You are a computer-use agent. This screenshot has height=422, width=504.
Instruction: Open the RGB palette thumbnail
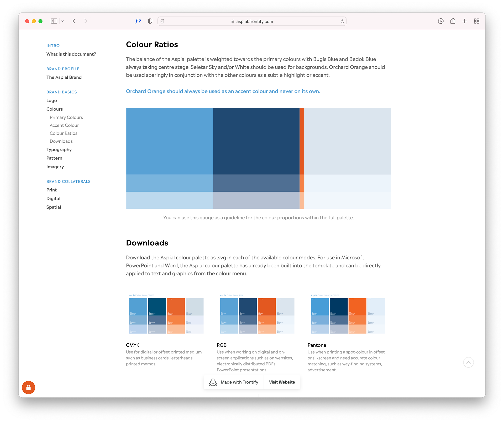click(x=257, y=314)
